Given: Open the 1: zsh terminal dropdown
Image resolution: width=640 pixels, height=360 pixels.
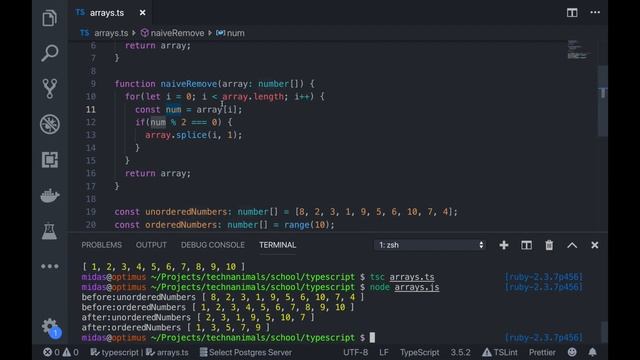Looking at the screenshot, I should tap(430, 245).
